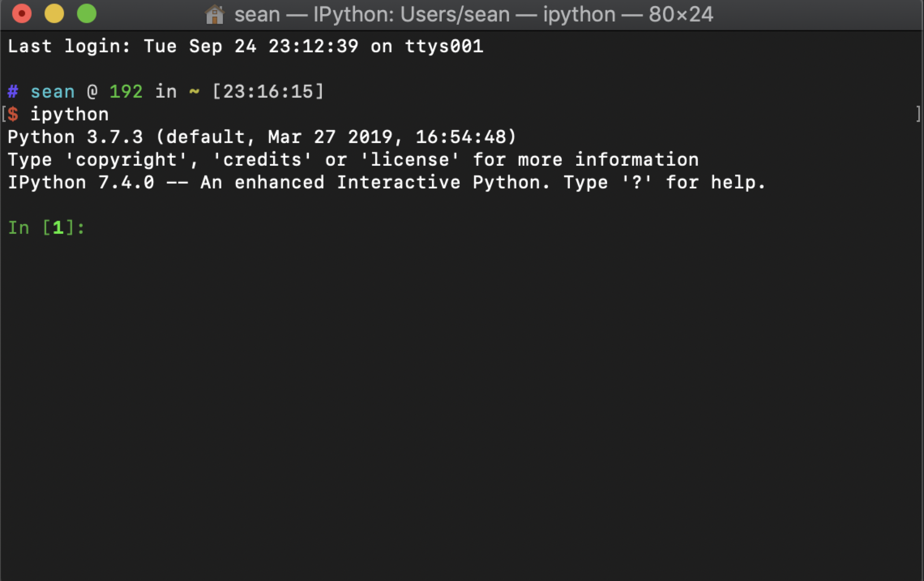This screenshot has width=924, height=581.
Task: Click the red close window button
Action: [22, 14]
